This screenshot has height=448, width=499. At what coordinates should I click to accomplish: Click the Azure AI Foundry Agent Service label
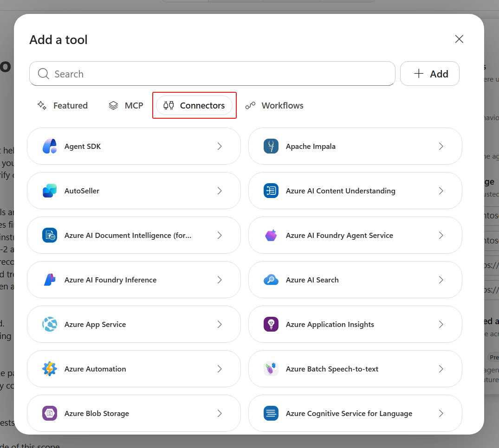(339, 235)
